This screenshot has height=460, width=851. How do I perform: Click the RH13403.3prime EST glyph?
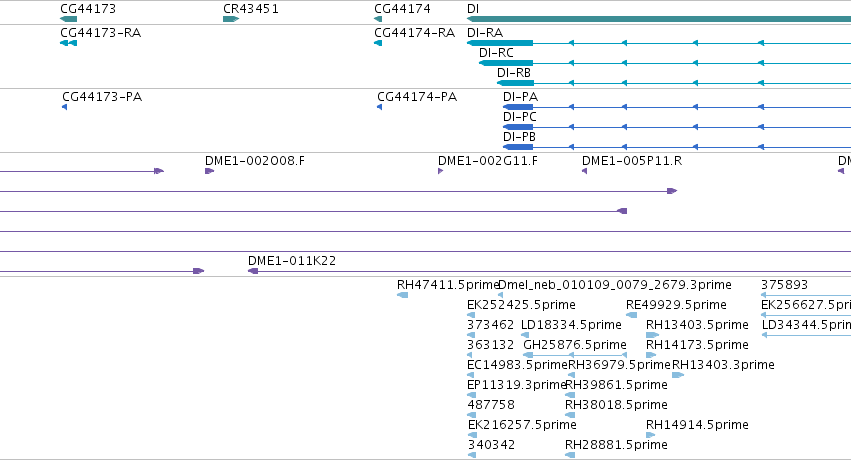tap(678, 375)
